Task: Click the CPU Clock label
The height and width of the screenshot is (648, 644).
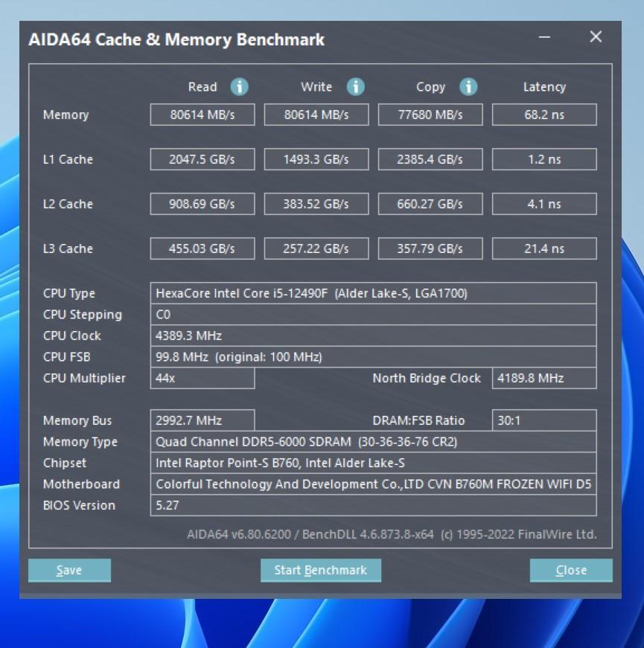Action: coord(72,336)
